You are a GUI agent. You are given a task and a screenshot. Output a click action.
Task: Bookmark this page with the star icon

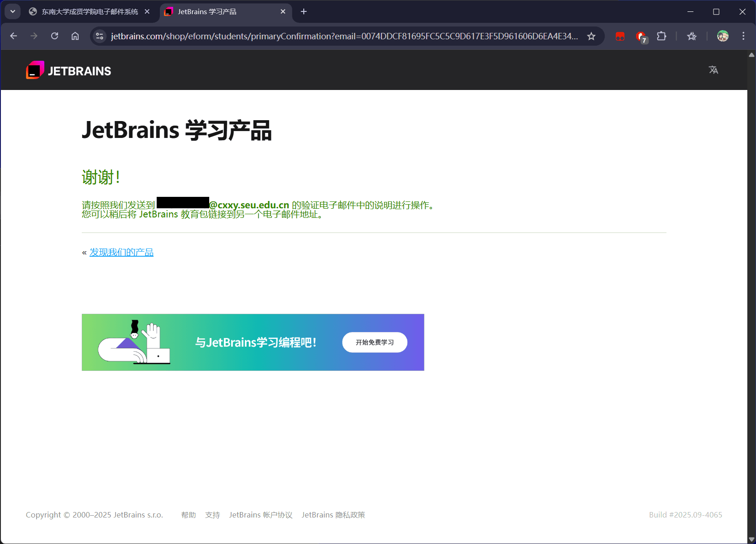(591, 36)
